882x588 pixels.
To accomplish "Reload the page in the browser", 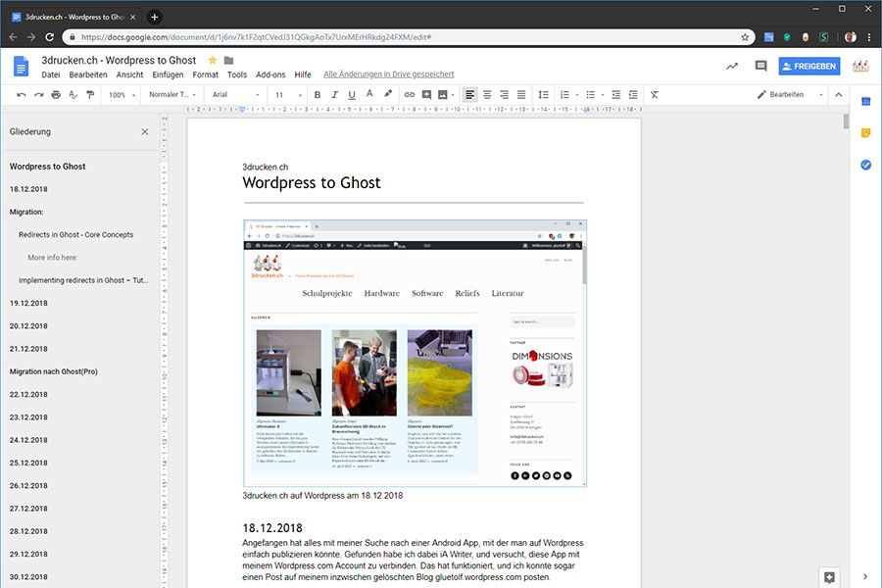I will [50, 37].
